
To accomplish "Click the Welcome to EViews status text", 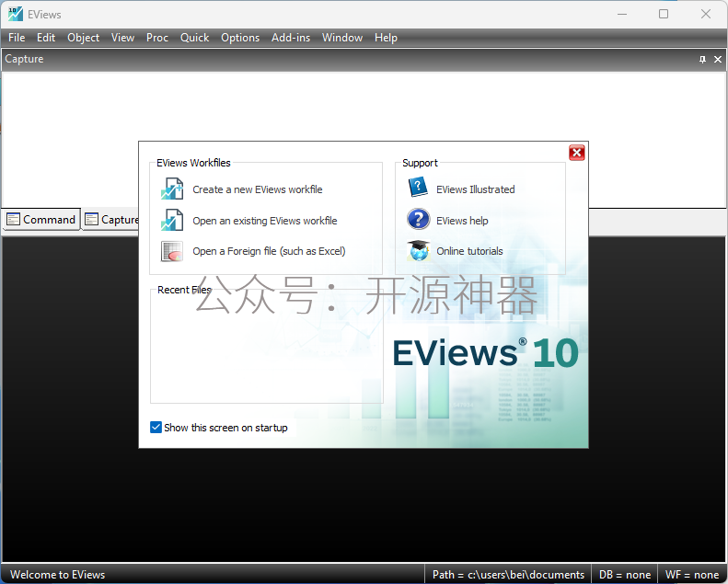I will 58,575.
